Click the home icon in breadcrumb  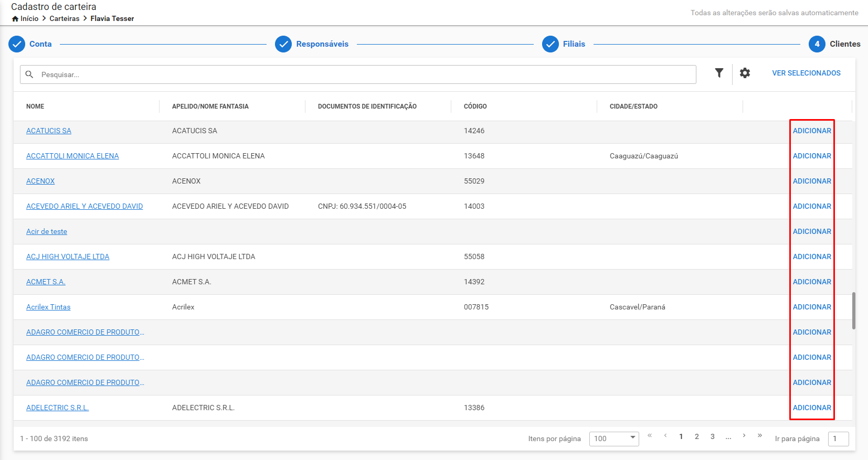(x=15, y=18)
